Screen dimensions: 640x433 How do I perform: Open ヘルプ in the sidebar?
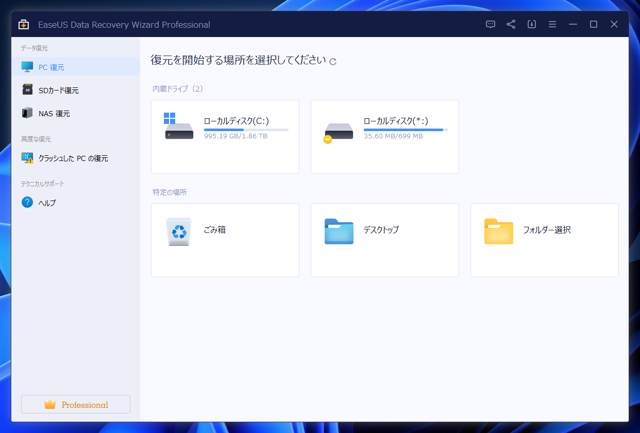coord(76,202)
